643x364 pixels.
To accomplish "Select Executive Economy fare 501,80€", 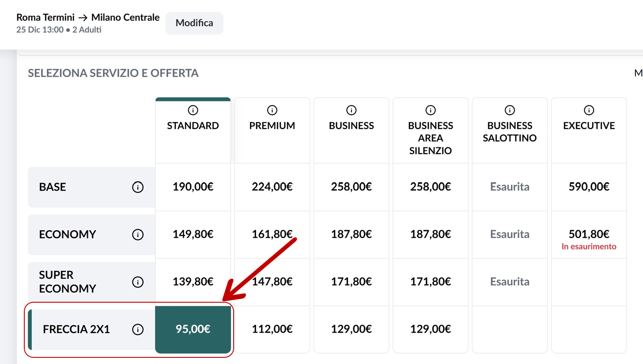I will [589, 234].
